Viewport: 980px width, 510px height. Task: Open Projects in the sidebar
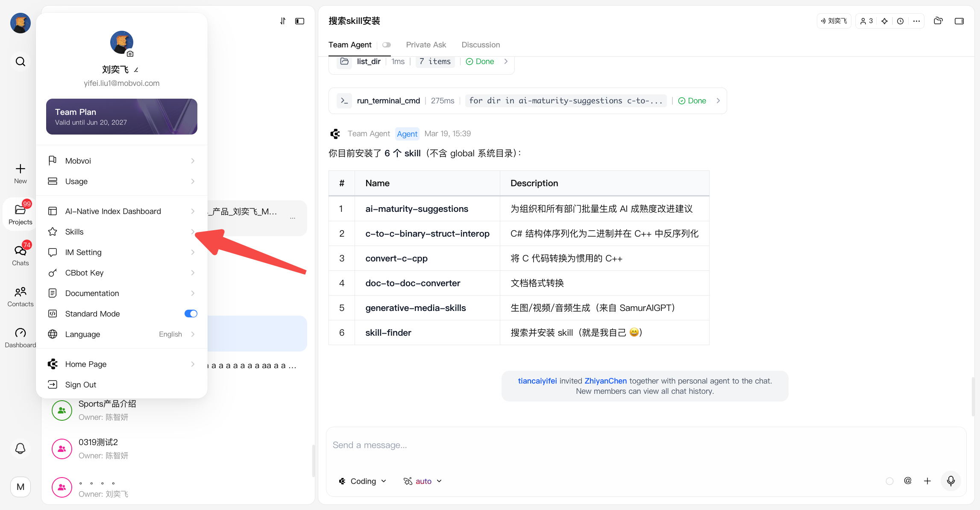coord(20,214)
